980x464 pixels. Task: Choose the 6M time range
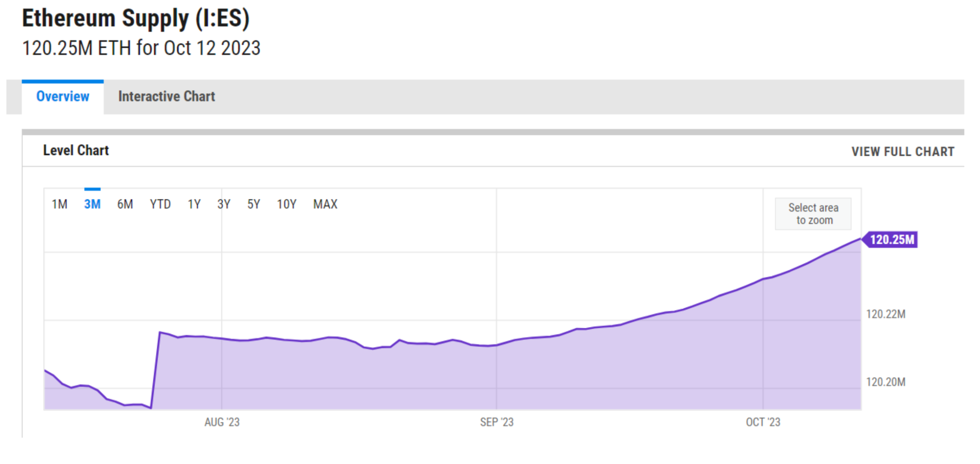coord(125,204)
